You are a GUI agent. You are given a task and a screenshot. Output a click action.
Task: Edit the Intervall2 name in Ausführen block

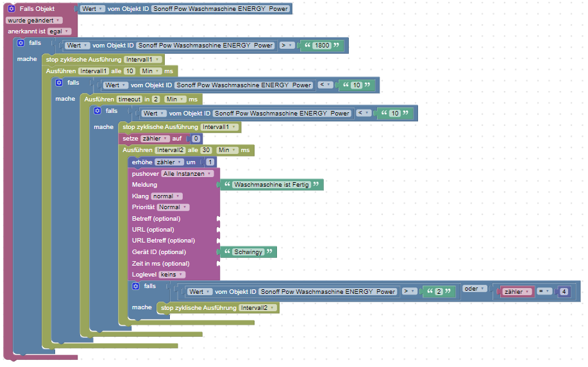tap(170, 149)
